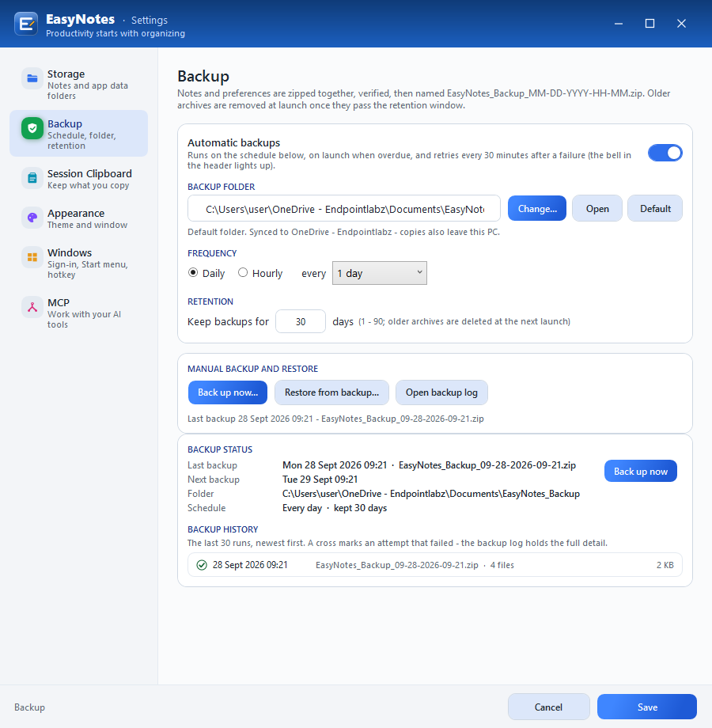The image size is (712, 728).
Task: Reset folder with the Default button
Action: pyautogui.click(x=655, y=208)
